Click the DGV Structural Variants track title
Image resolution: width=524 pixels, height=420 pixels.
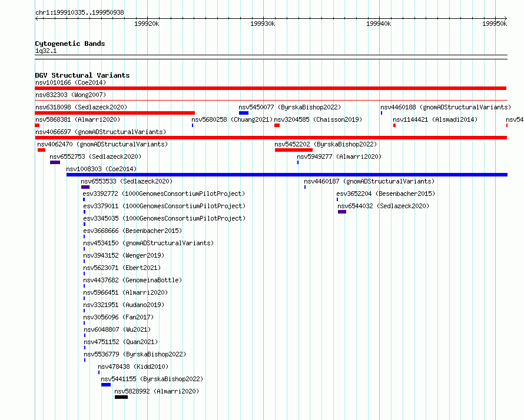pos(82,75)
